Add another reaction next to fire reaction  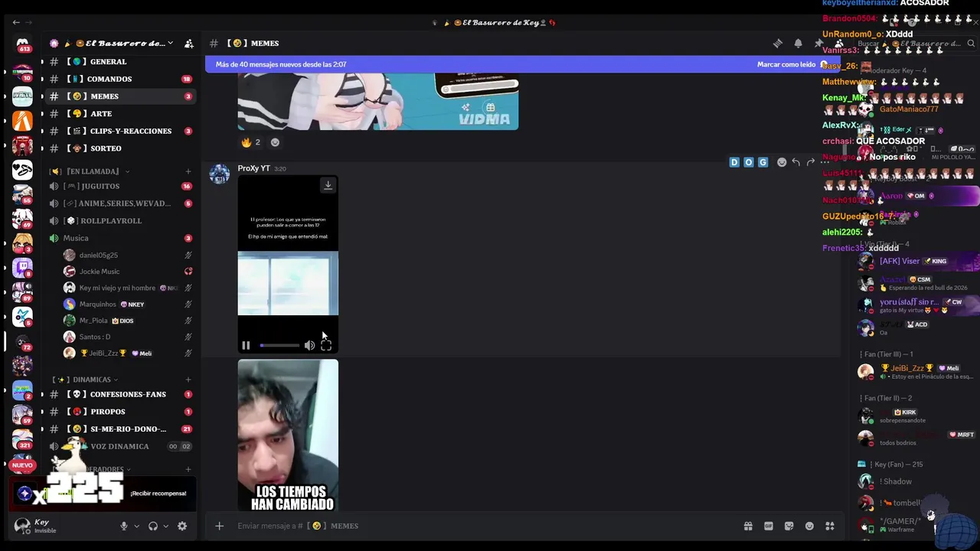[275, 142]
